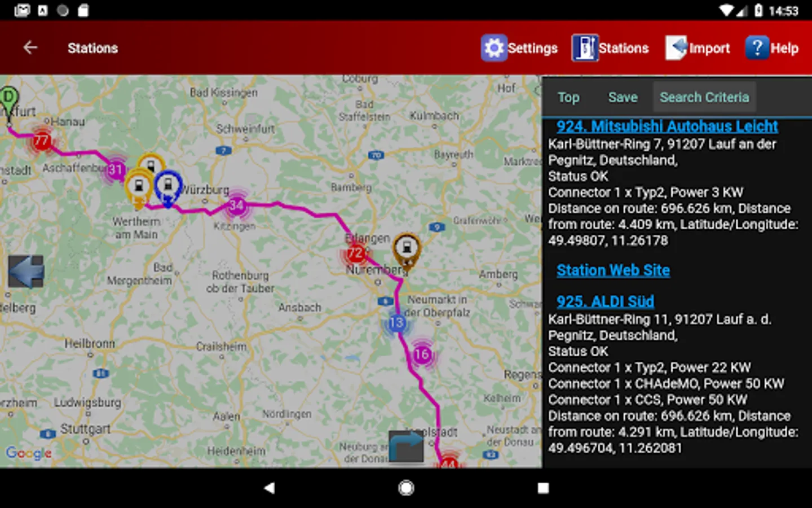Tap the Android recent apps button

tap(543, 488)
